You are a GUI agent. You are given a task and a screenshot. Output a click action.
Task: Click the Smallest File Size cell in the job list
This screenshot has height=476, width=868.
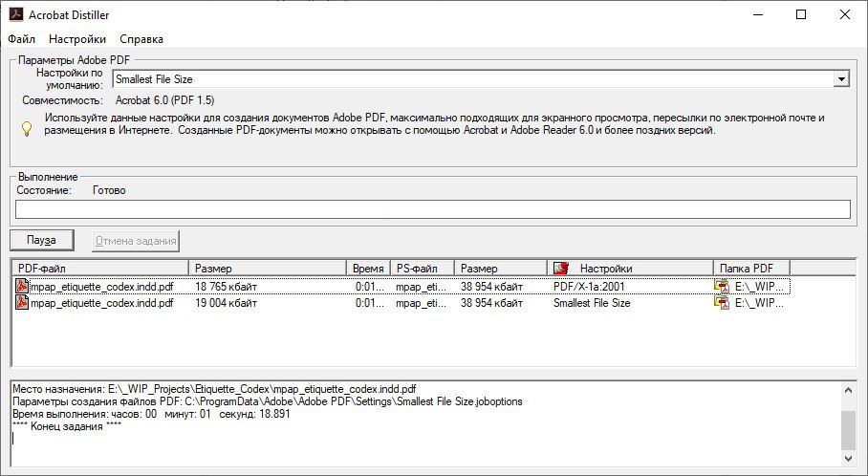pyautogui.click(x=592, y=303)
